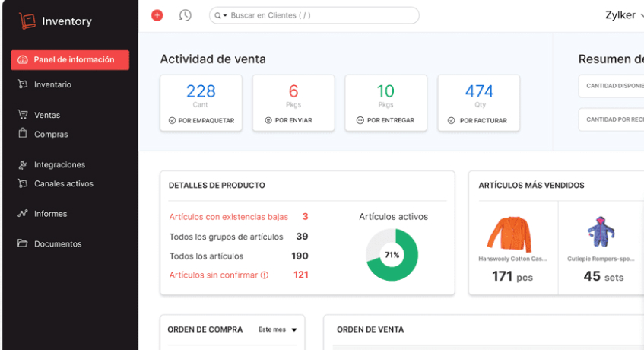Click the Hanswooly Cotton cardigan thumbnail
The height and width of the screenshot is (350, 644).
[x=509, y=234]
